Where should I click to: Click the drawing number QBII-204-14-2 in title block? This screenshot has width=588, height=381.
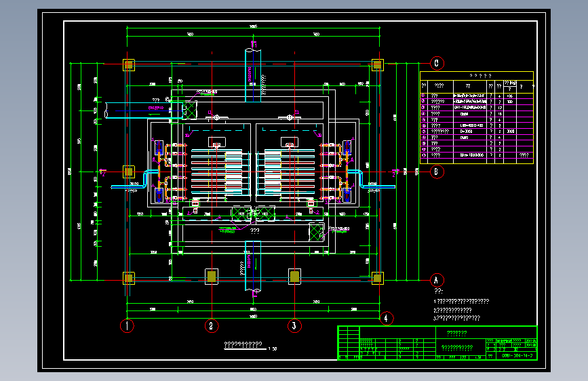[x=517, y=355]
